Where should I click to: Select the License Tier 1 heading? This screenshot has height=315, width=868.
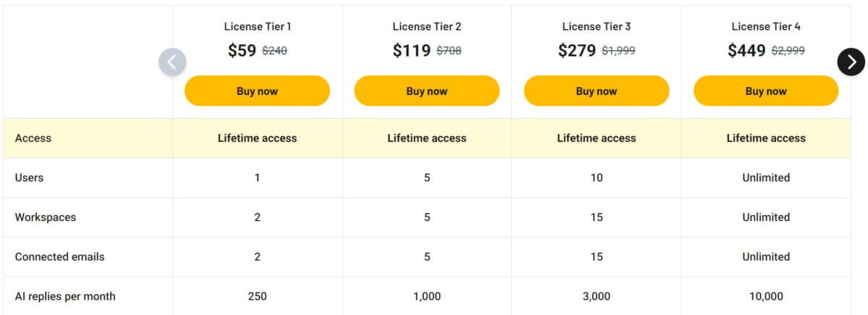pos(258,27)
